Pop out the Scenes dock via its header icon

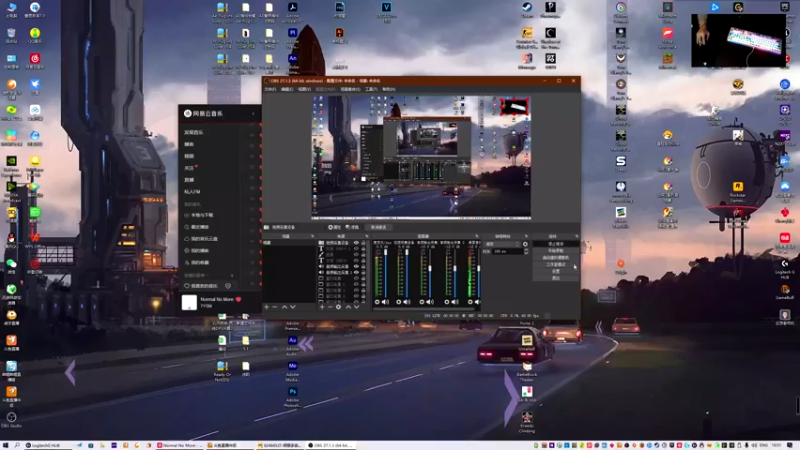coord(312,236)
